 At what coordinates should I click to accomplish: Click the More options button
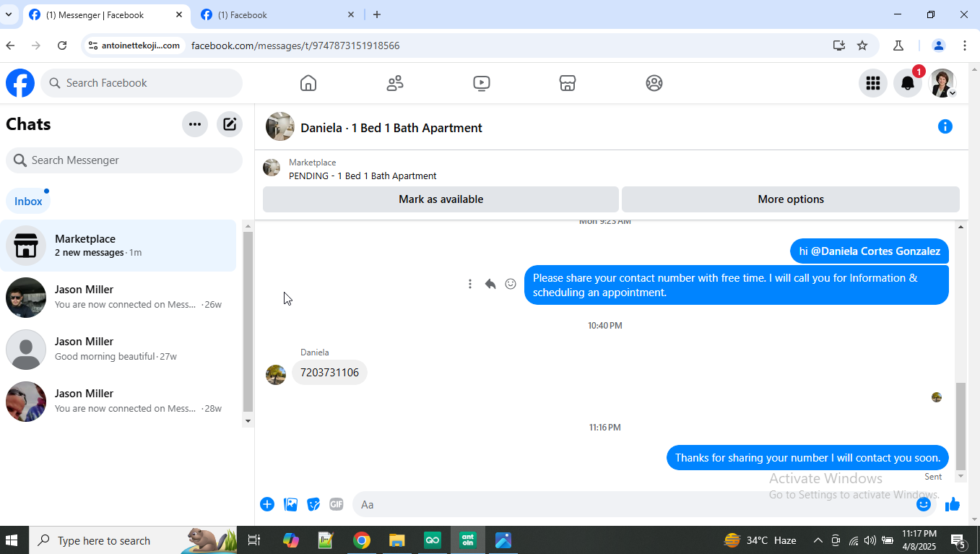pyautogui.click(x=791, y=199)
